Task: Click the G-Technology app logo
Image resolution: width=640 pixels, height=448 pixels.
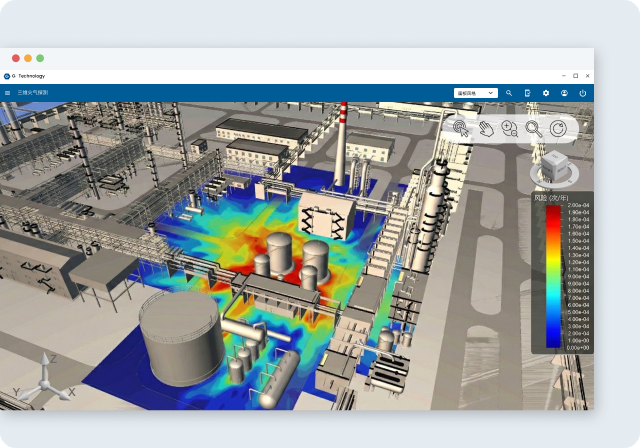Action: [7, 76]
